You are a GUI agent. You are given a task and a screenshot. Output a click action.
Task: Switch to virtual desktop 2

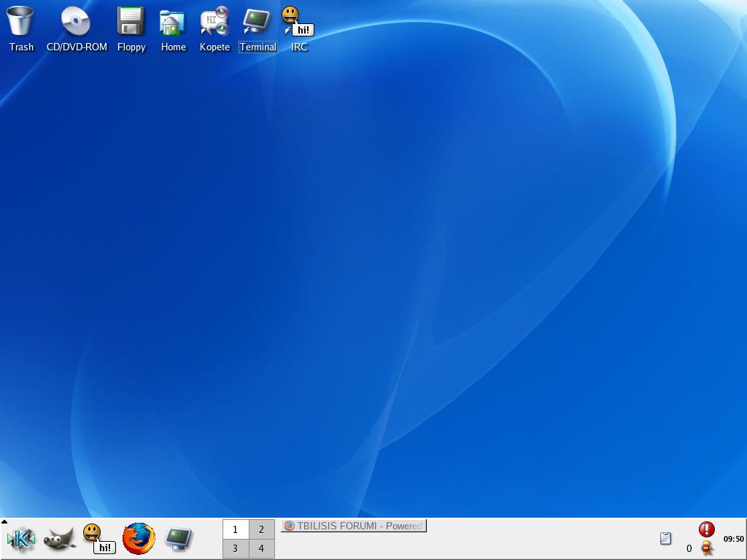coord(261,529)
